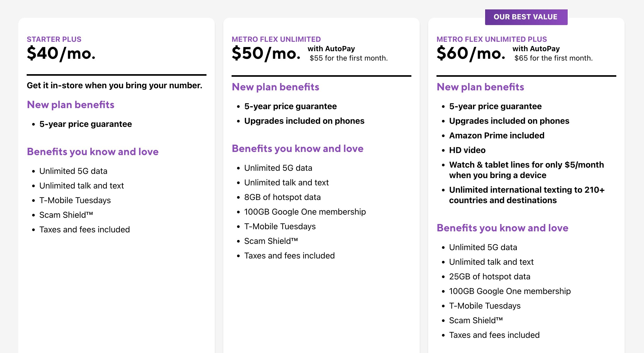Click Starter Plus "5-year price guarantee" item
Screen dimensions: 644x353
pyautogui.click(x=85, y=124)
